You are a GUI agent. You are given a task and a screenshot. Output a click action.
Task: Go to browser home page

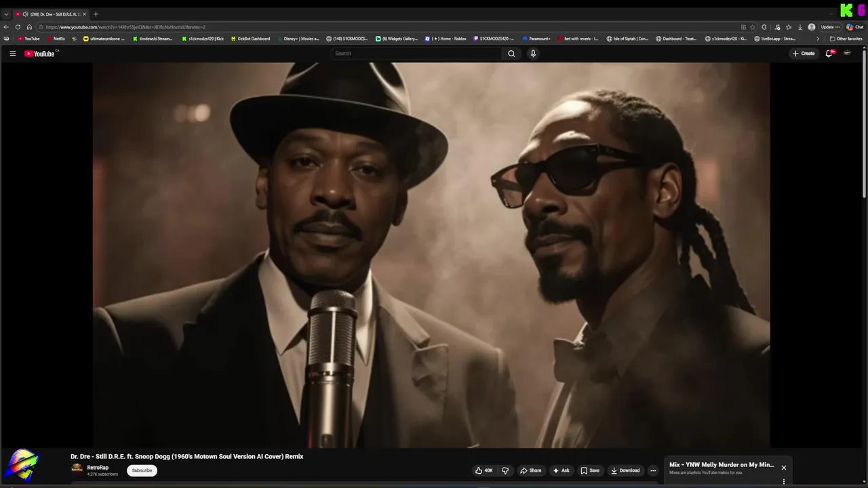pos(29,27)
